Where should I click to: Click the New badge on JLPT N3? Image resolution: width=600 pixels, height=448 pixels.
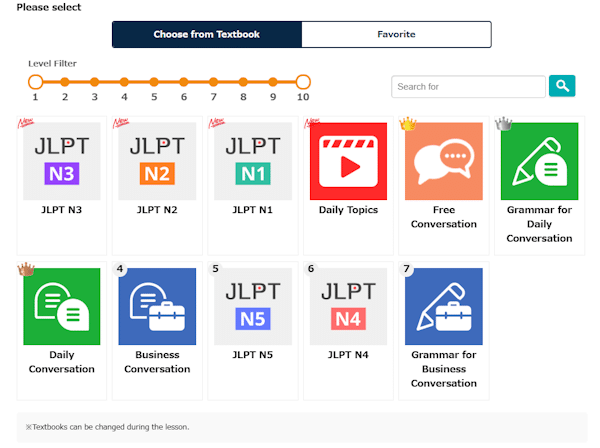(x=26, y=123)
